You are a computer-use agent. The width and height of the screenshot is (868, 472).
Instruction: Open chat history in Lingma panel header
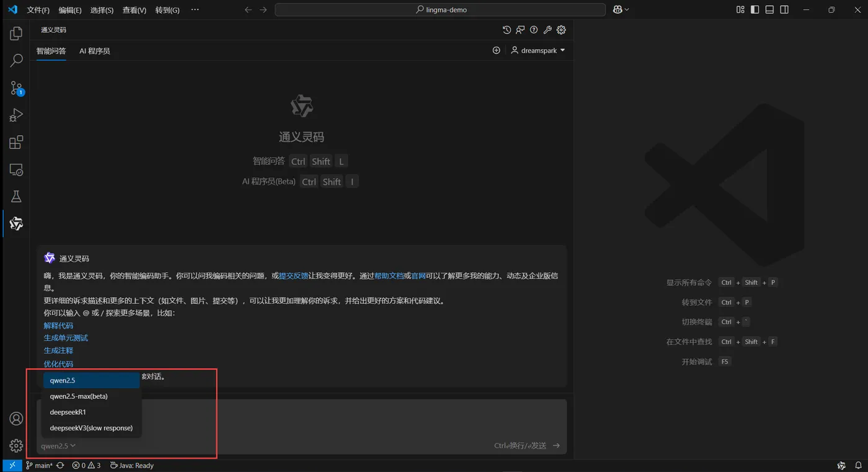point(507,30)
